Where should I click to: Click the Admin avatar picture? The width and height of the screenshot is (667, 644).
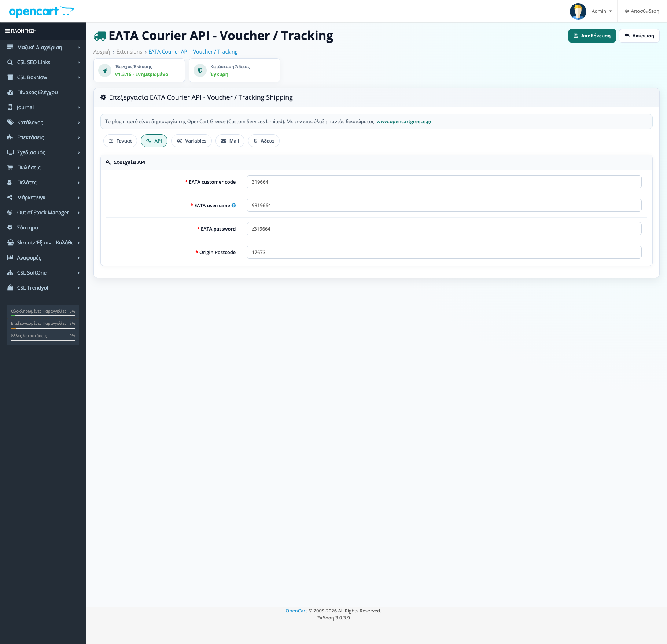pyautogui.click(x=578, y=11)
